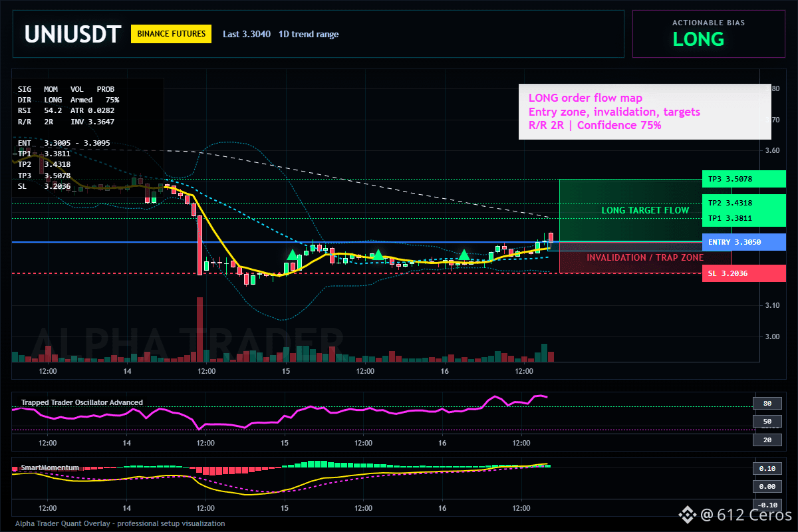798x532 pixels.
Task: Click the yellow BINANCE FUTURES badge
Action: click(x=172, y=34)
